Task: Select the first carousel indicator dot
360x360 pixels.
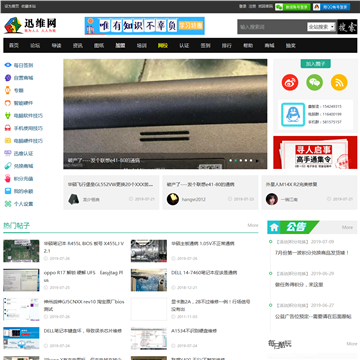Action: point(231,161)
